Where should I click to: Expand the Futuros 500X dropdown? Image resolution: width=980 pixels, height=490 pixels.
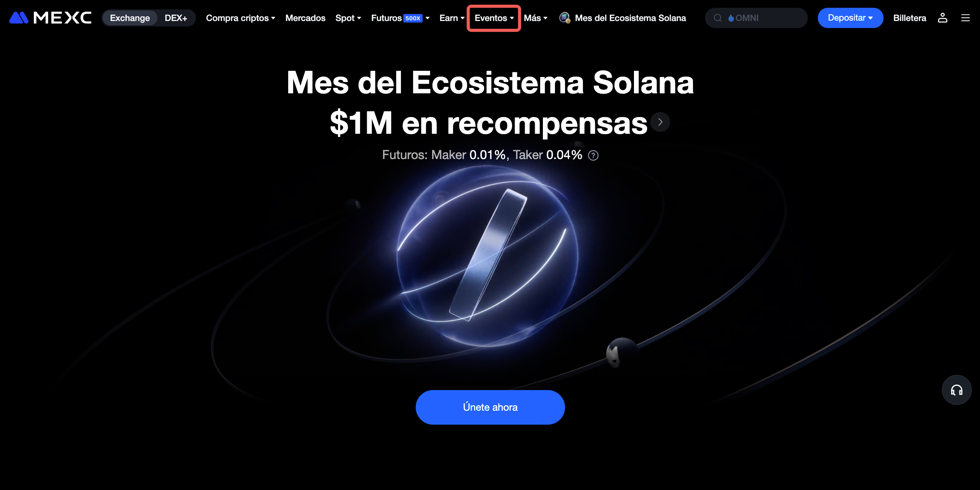[x=401, y=18]
